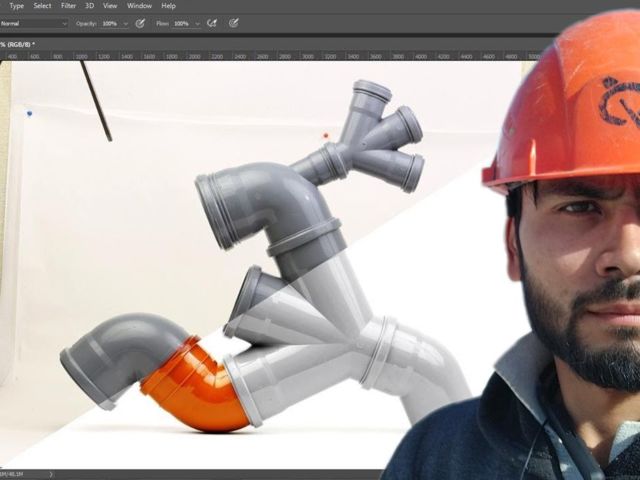Open the View menu
This screenshot has height=480, width=640.
tap(109, 6)
